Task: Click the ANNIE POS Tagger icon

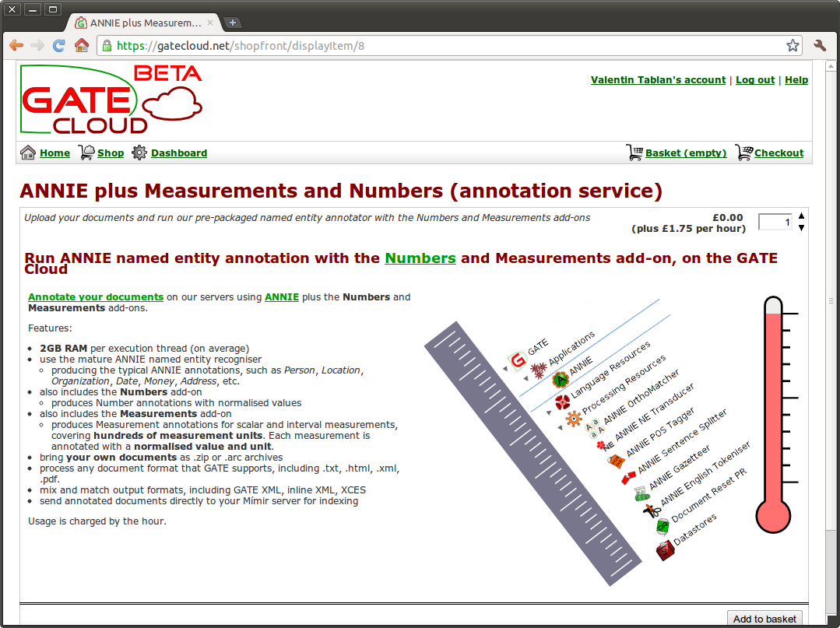Action: [x=616, y=461]
